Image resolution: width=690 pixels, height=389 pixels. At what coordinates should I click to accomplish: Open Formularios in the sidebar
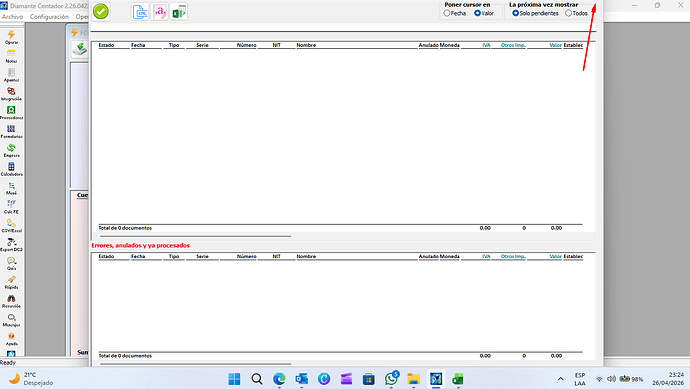[11, 132]
